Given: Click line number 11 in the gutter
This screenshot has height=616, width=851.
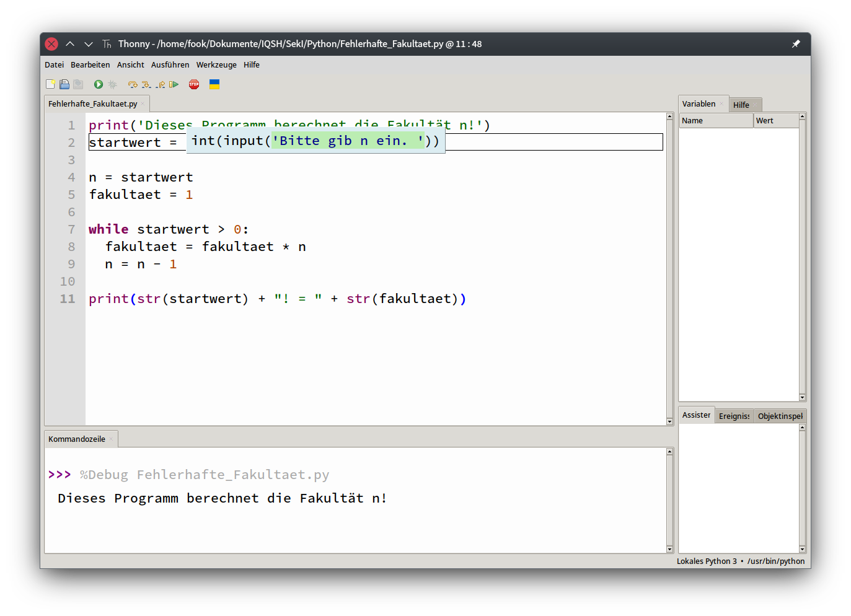Looking at the screenshot, I should (68, 299).
